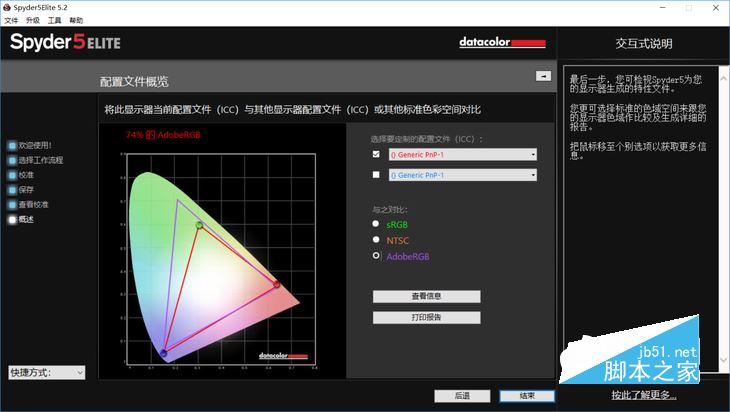The image size is (730, 412).
Task: Select the sRGB comparison radio button
Action: (376, 224)
